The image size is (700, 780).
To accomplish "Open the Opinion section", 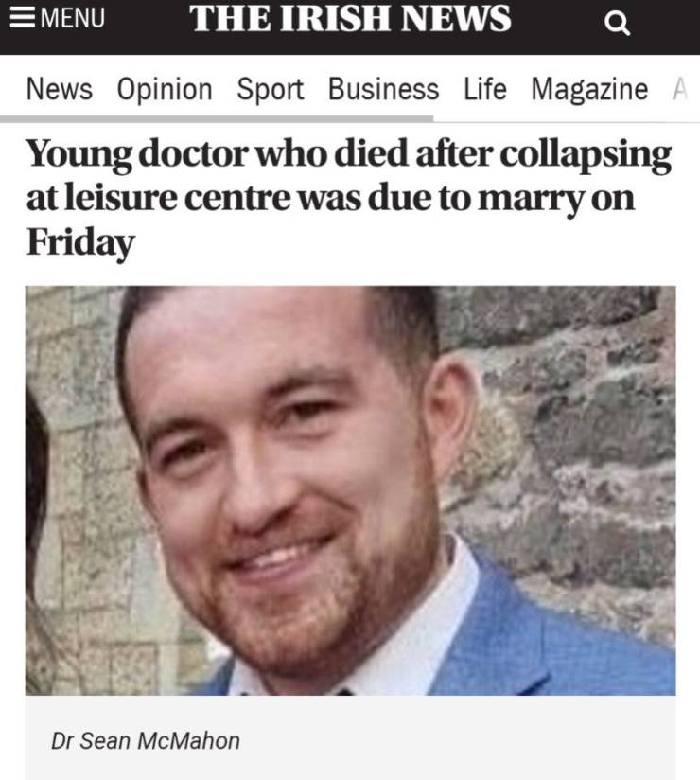I will coord(165,90).
